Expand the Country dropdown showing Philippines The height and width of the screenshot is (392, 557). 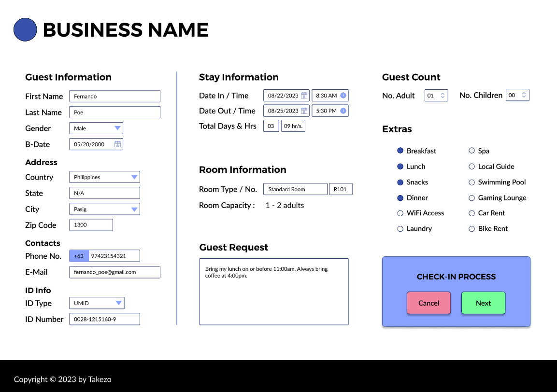pyautogui.click(x=105, y=177)
